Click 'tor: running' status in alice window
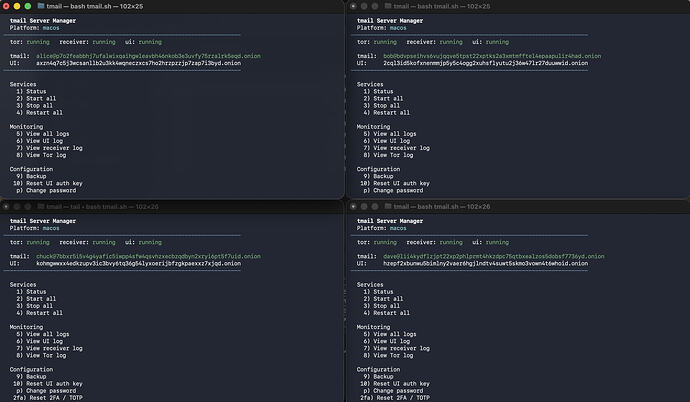Image resolution: width=690 pixels, height=402 pixels. coord(29,42)
